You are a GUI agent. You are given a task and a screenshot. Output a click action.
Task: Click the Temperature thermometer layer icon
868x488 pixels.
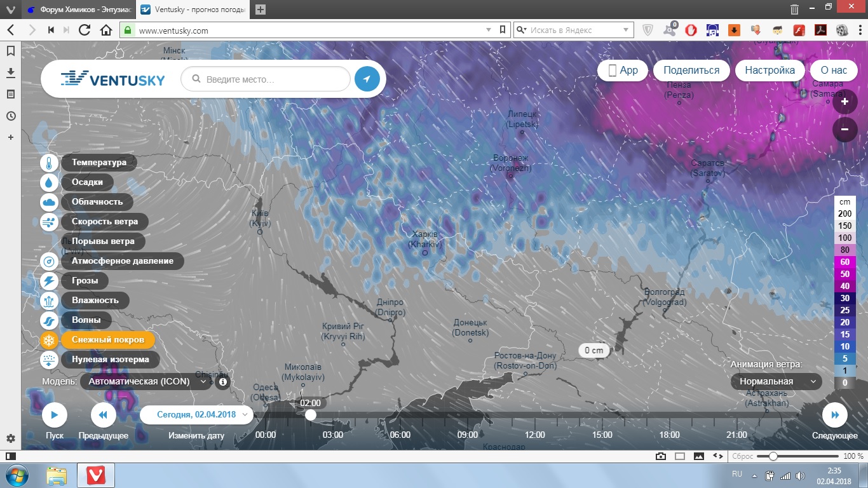pyautogui.click(x=50, y=163)
